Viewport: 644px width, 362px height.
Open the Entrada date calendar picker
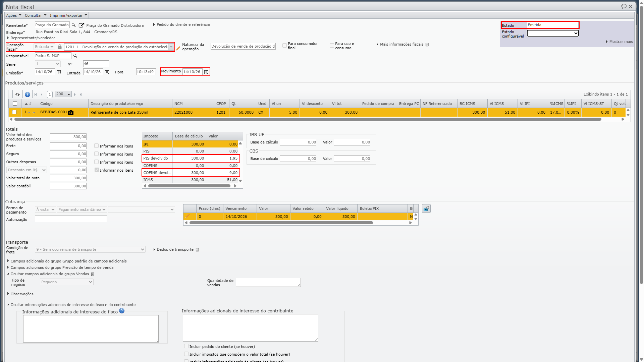[x=107, y=72]
